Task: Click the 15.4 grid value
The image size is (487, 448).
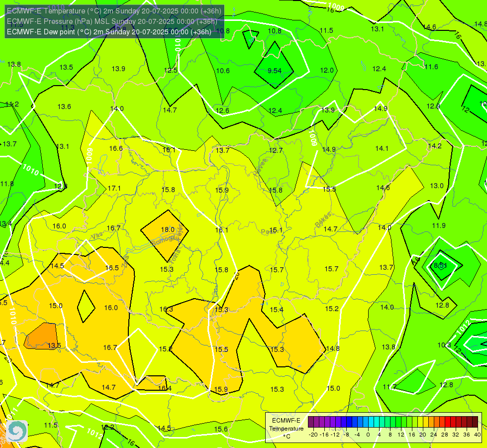Action: [277, 310]
